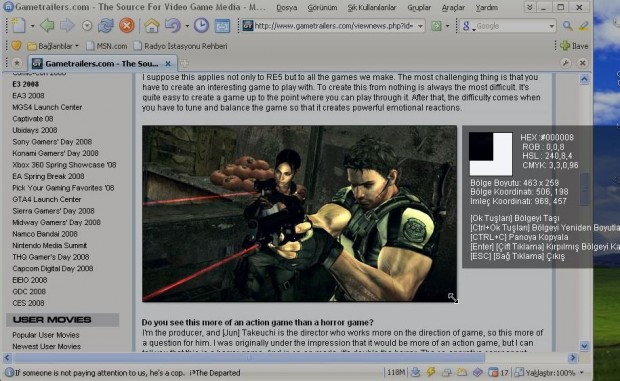This screenshot has height=381, width=620.
Task: Open the Google search box dropdown
Action: point(552,26)
